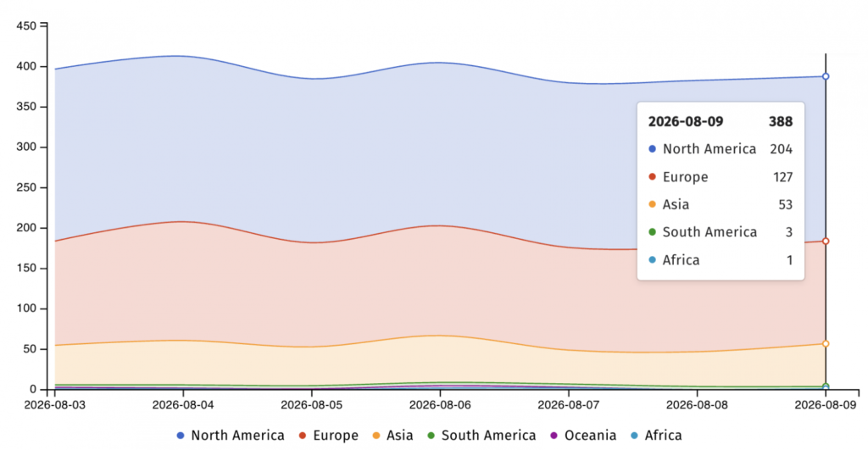
Task: Click the North America row in tooltip
Action: click(x=721, y=149)
